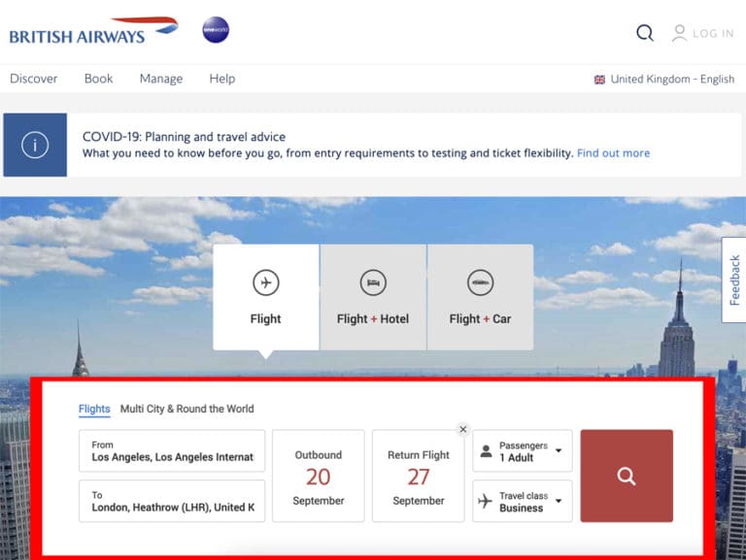Open the Feedback side tab
Screen dimensions: 746x560
tap(734, 280)
